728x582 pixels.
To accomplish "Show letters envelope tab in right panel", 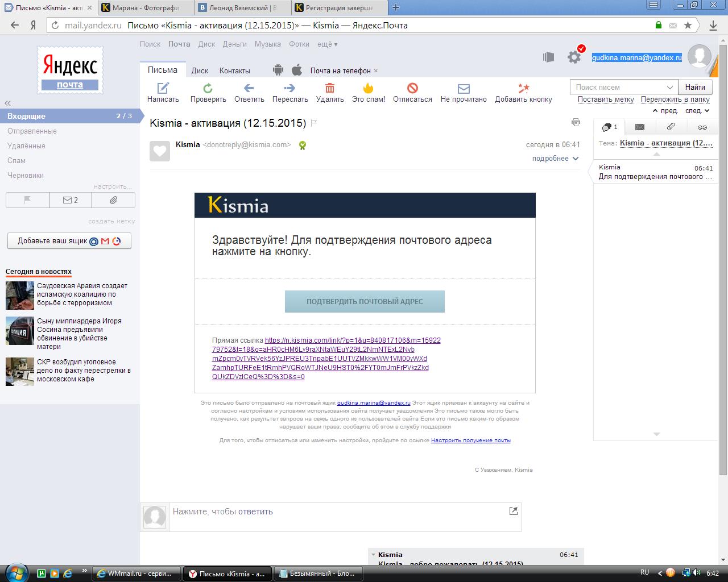I will click(640, 127).
